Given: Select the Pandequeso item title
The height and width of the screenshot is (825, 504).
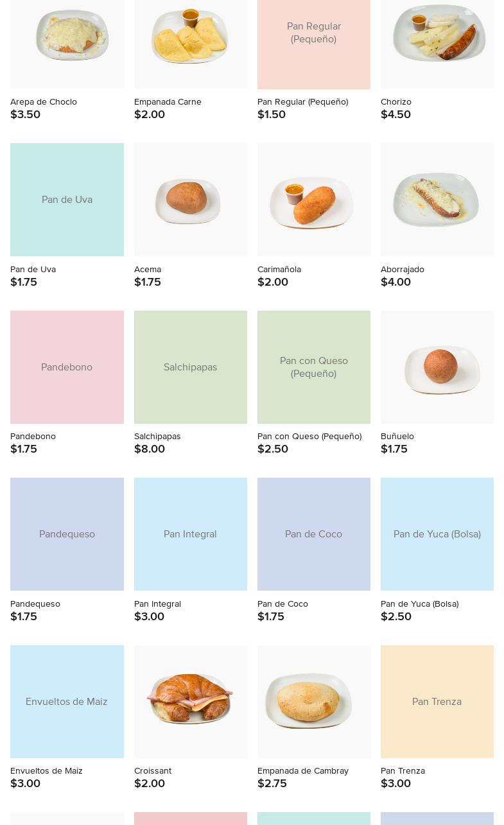Looking at the screenshot, I should click(35, 604).
